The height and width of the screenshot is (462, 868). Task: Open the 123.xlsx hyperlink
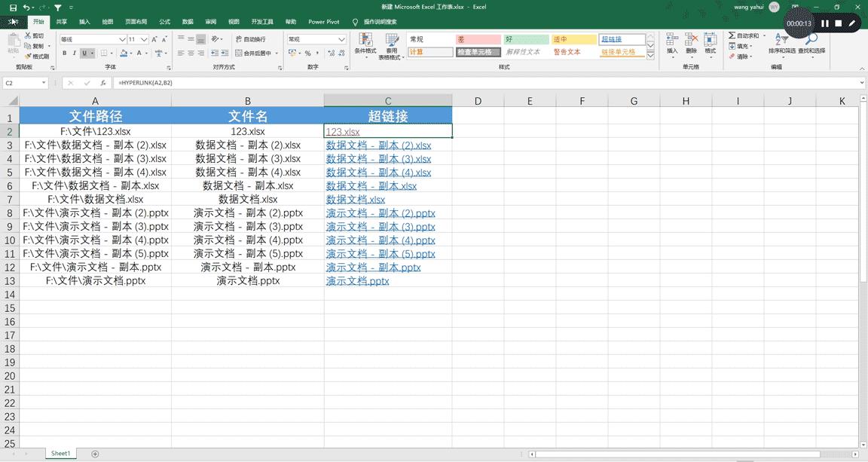(x=343, y=130)
